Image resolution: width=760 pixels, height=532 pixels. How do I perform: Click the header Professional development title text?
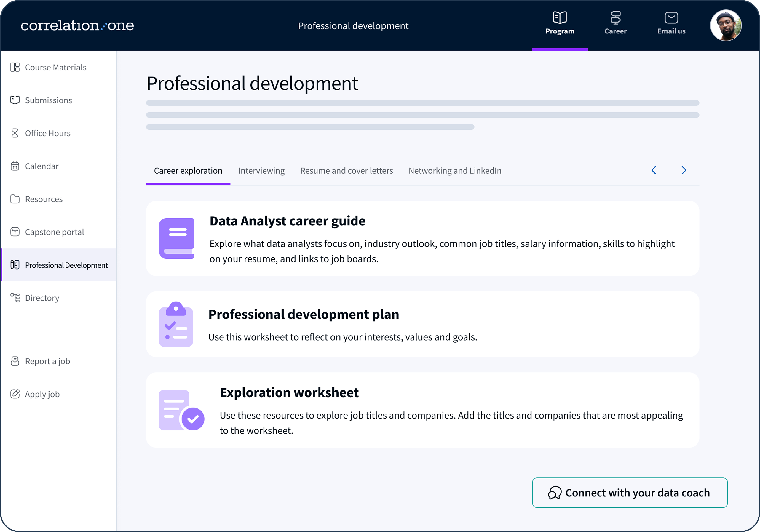pyautogui.click(x=353, y=26)
